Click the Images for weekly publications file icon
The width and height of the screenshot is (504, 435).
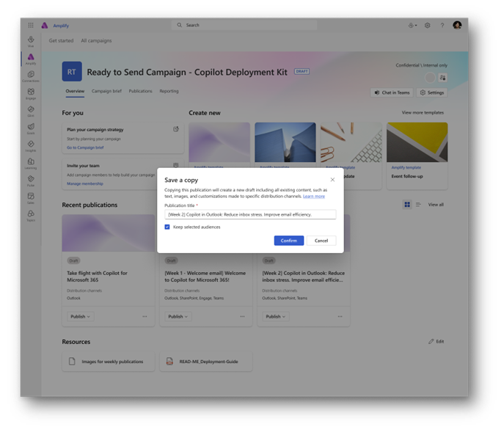click(x=72, y=362)
